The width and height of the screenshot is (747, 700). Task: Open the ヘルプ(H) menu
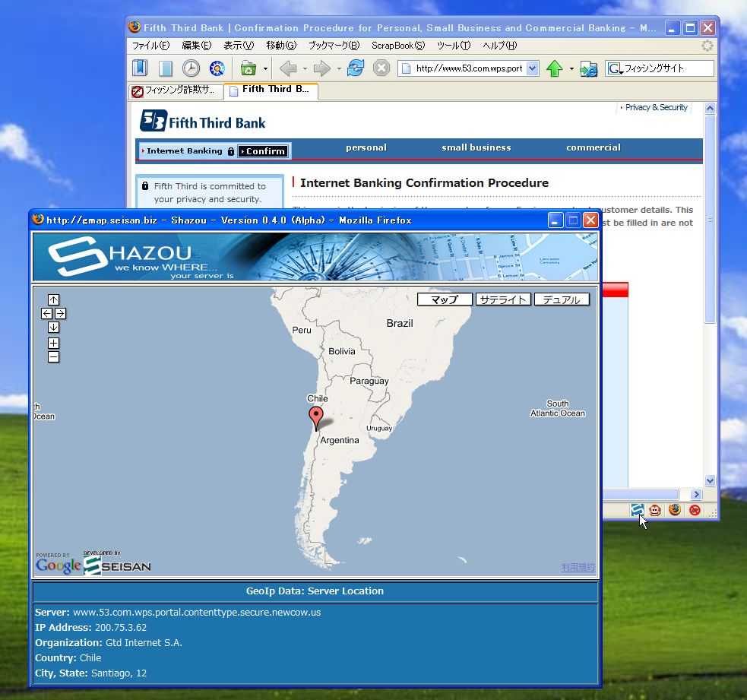tap(499, 46)
